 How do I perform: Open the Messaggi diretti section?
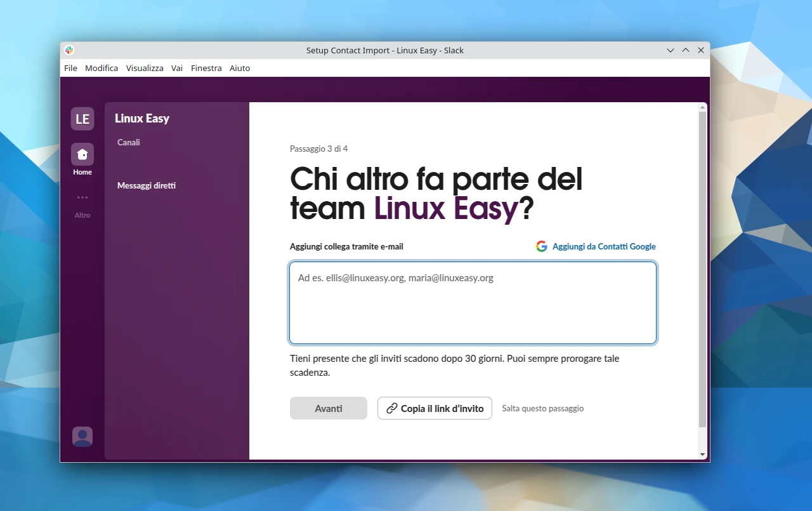(x=147, y=185)
